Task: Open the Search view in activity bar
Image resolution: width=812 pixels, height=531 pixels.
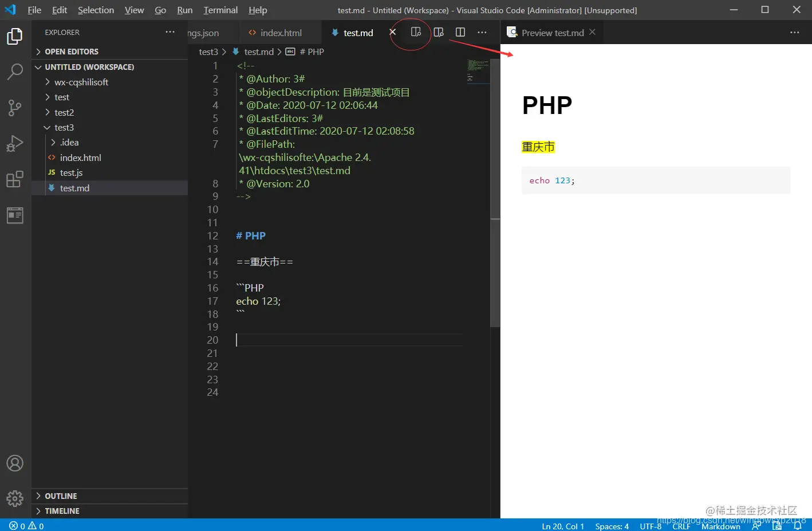Action: (x=15, y=72)
